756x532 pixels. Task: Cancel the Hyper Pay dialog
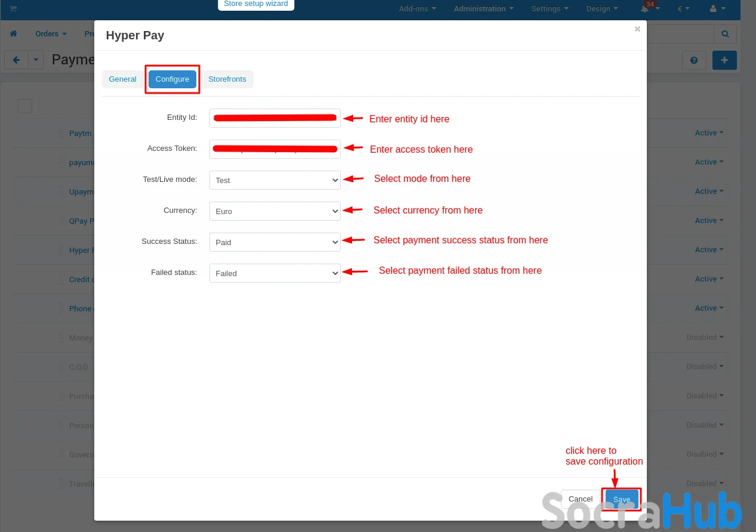[x=581, y=499]
